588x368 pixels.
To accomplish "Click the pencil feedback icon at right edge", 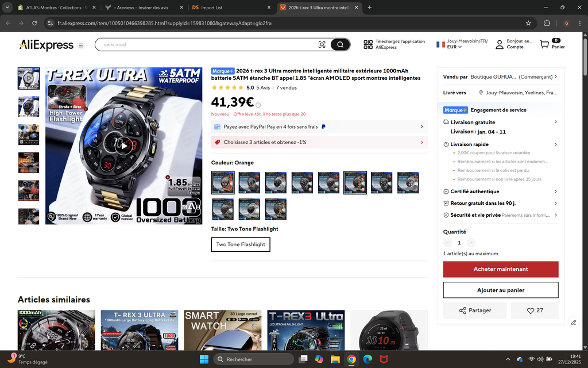I will click(574, 322).
